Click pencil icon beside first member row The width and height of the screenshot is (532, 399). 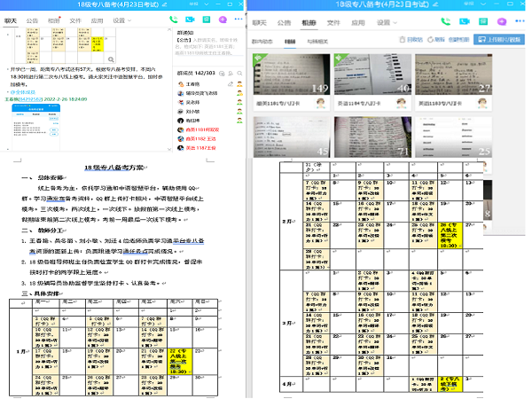pos(231,84)
